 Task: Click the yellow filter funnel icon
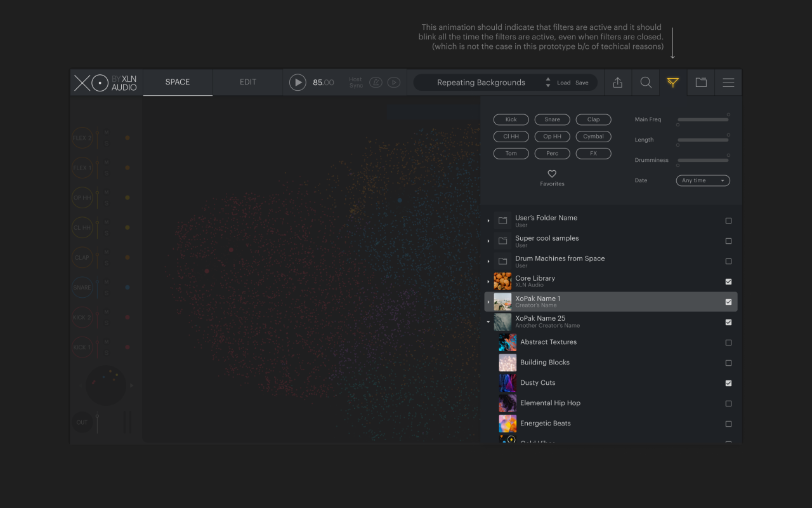pyautogui.click(x=672, y=83)
